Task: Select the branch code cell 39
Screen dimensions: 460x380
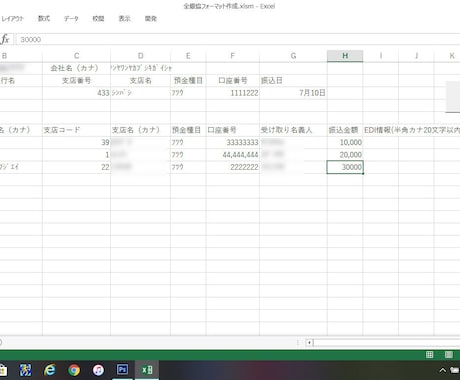Action: point(76,142)
